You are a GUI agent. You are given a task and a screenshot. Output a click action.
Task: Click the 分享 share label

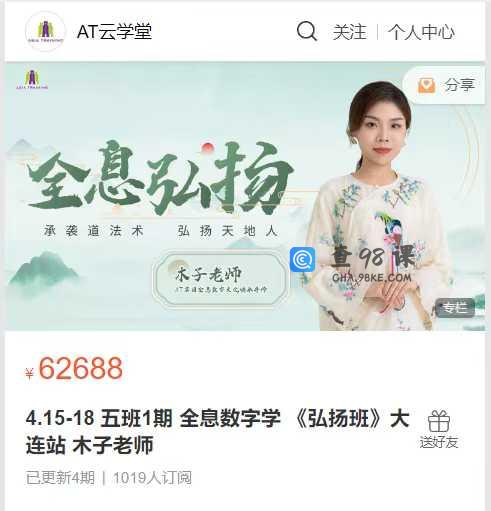click(x=459, y=85)
